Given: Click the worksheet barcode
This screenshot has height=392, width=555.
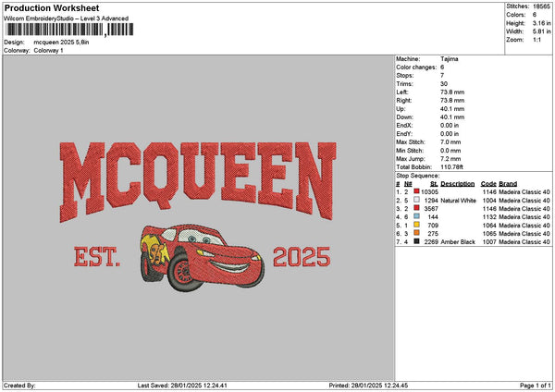Looking at the screenshot, I should [x=69, y=30].
